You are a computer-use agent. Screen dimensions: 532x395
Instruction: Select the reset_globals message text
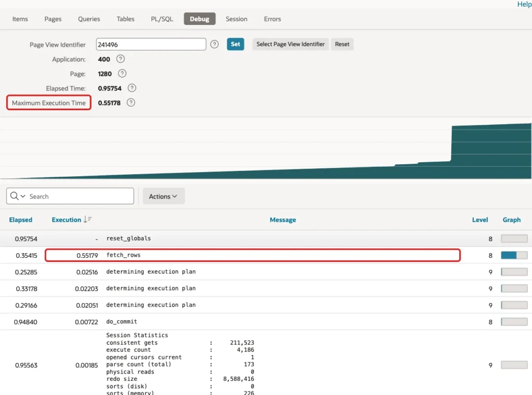pyautogui.click(x=129, y=238)
